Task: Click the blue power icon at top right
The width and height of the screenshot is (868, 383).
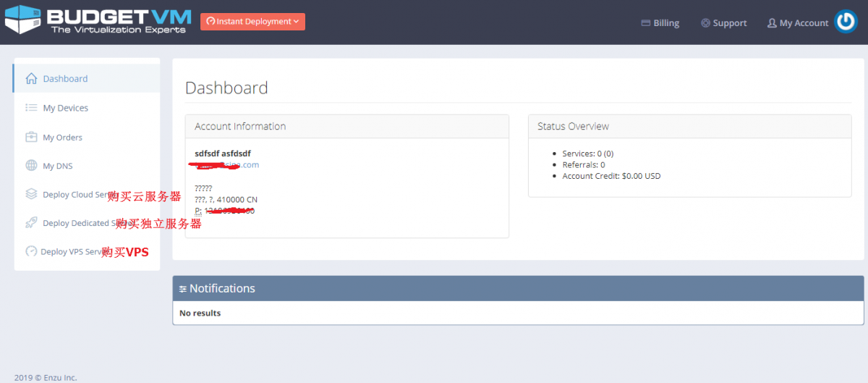Action: point(845,22)
